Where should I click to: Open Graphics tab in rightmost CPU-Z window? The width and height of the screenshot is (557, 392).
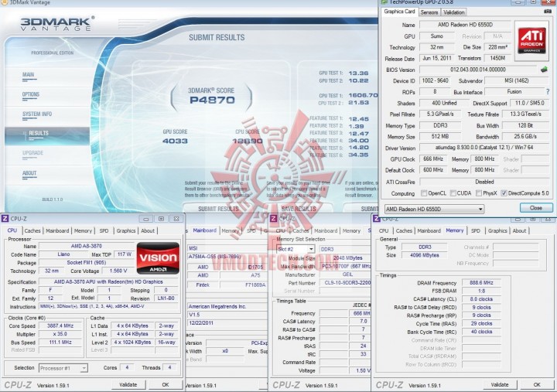[497, 230]
